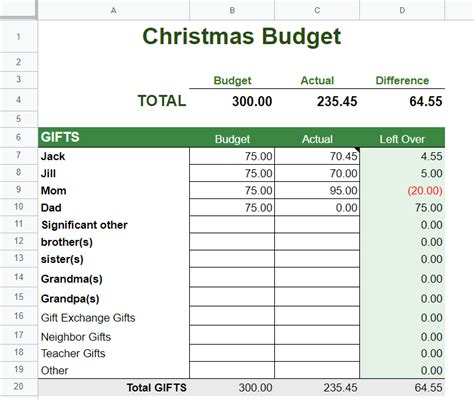Screen dimensions: 474x400
Task: Select the Dad name cell
Action: [114, 208]
